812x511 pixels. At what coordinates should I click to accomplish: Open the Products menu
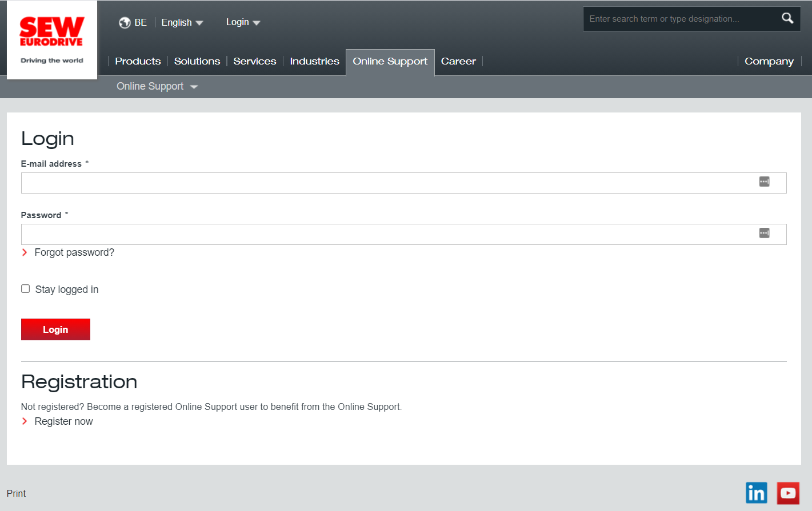coord(138,61)
